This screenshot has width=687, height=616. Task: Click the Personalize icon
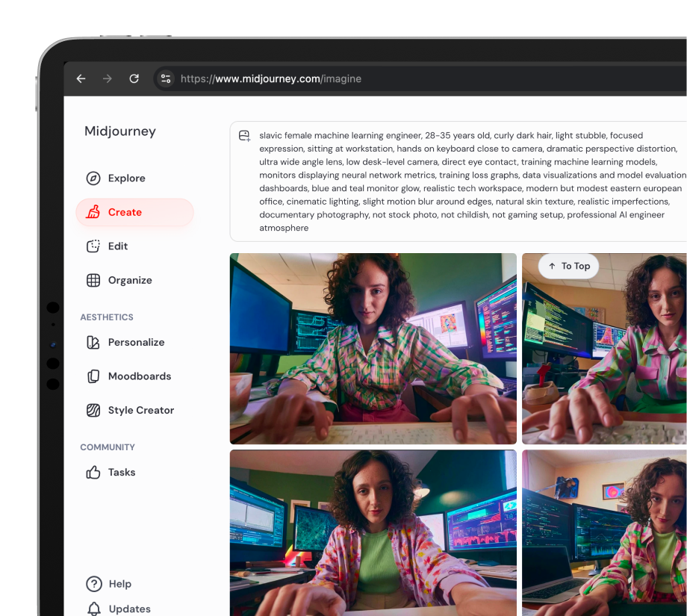[93, 342]
